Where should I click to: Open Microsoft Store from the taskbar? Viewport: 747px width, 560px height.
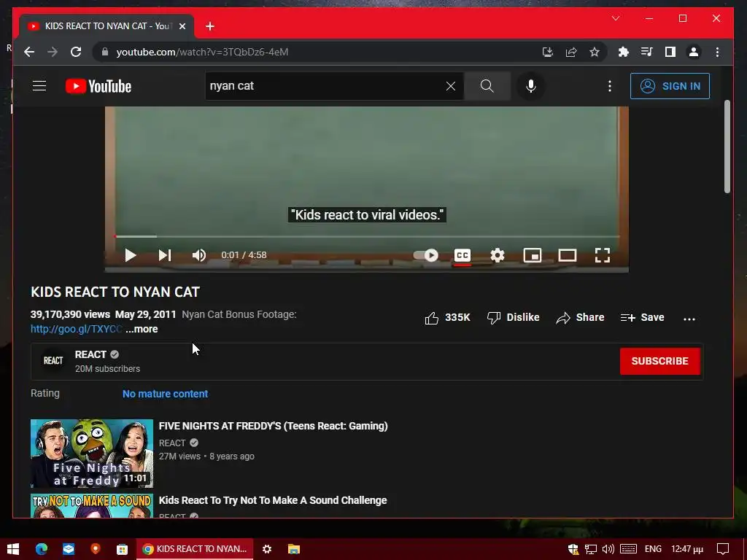tap(123, 549)
